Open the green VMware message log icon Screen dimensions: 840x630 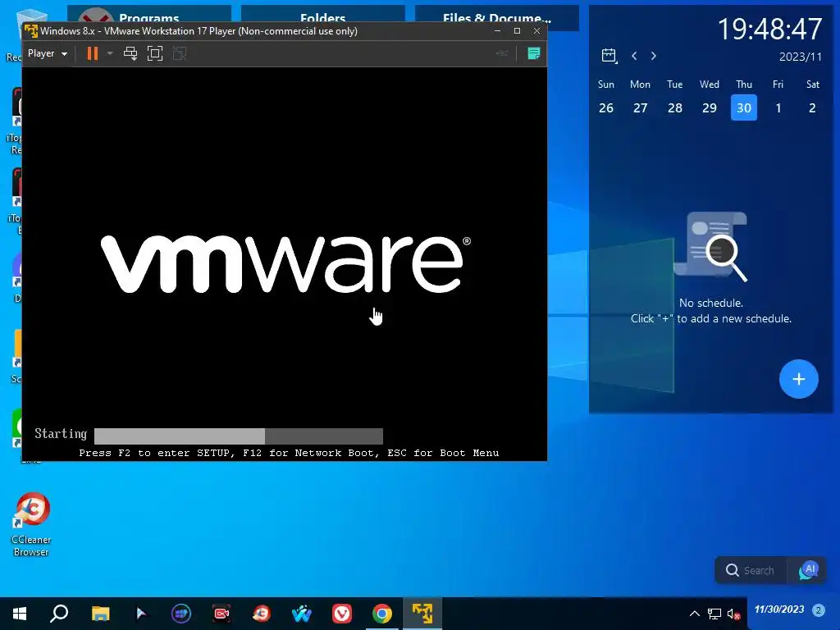click(533, 53)
